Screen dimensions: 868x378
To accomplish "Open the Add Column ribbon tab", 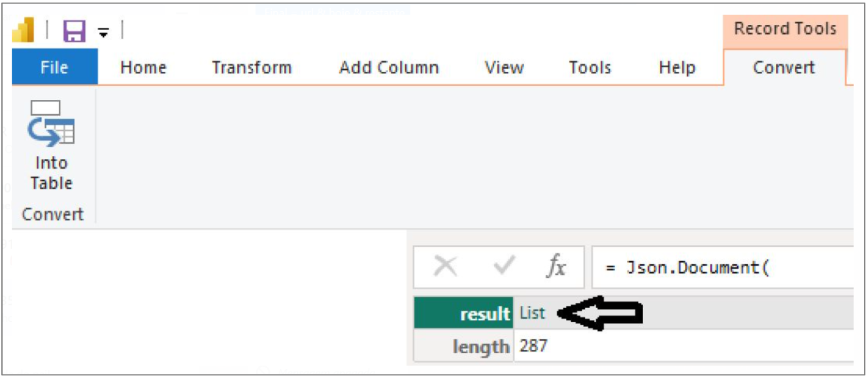I will [x=389, y=68].
